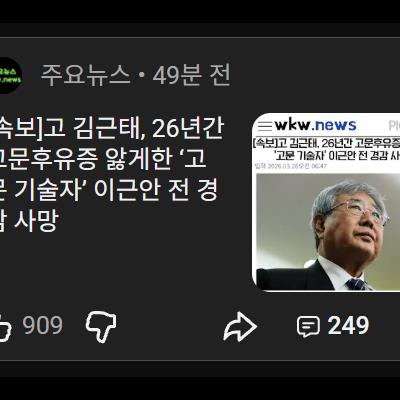Image resolution: width=400 pixels, height=400 pixels.
Task: Click the gray text beside the wkw.news logo
Action: pos(394,126)
